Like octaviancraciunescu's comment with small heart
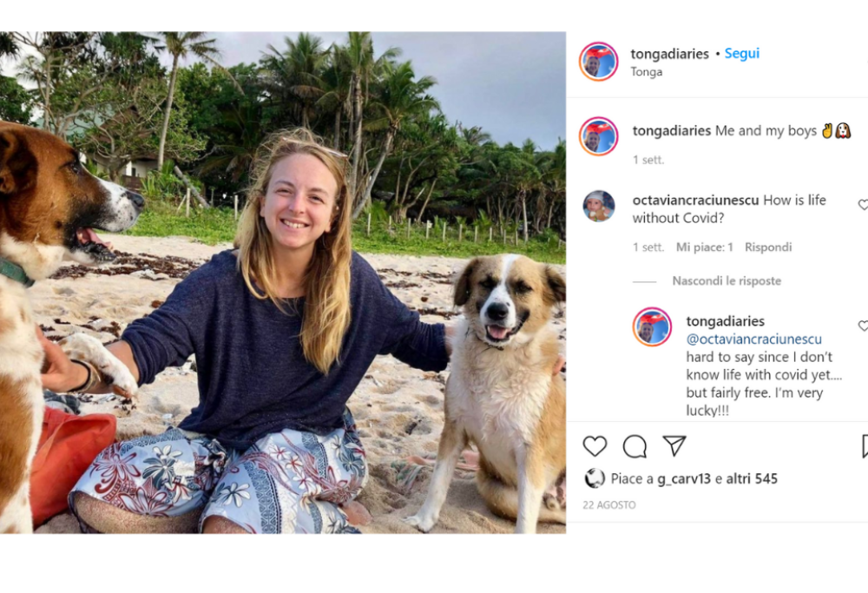The width and height of the screenshot is (868, 593). [863, 205]
